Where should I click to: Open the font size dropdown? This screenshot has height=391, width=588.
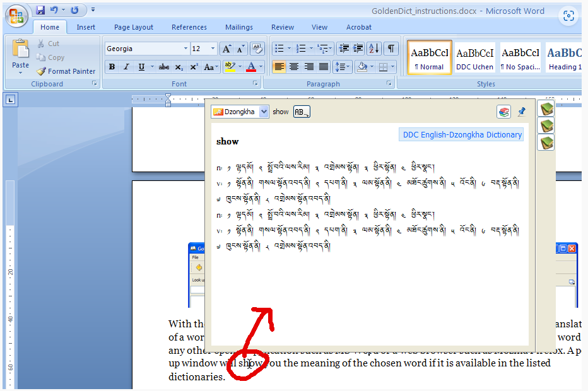(x=213, y=49)
